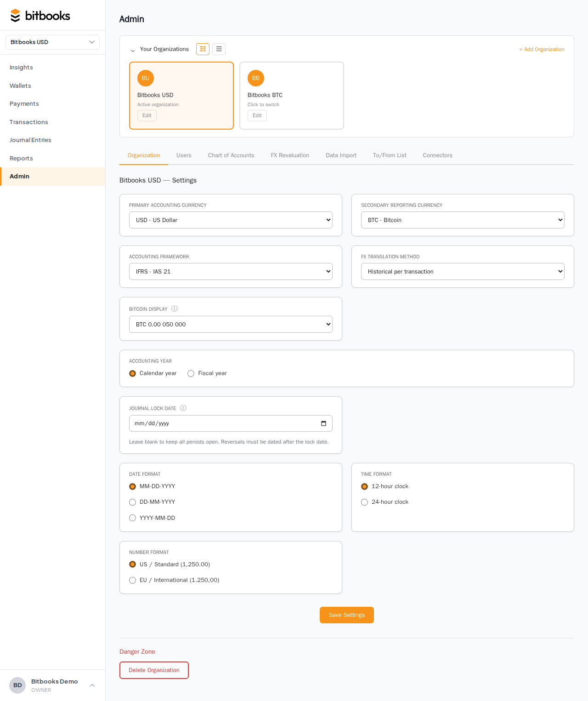The image size is (588, 701).
Task: Choose YYYY-MM-DD date format
Action: pos(132,518)
